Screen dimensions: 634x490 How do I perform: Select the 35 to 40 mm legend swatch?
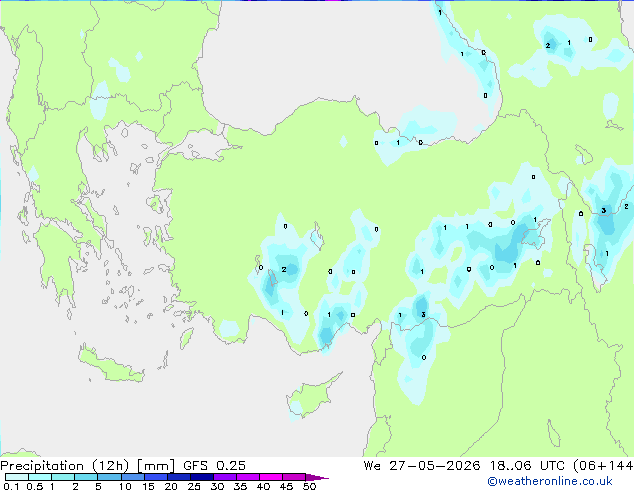[x=248, y=477]
